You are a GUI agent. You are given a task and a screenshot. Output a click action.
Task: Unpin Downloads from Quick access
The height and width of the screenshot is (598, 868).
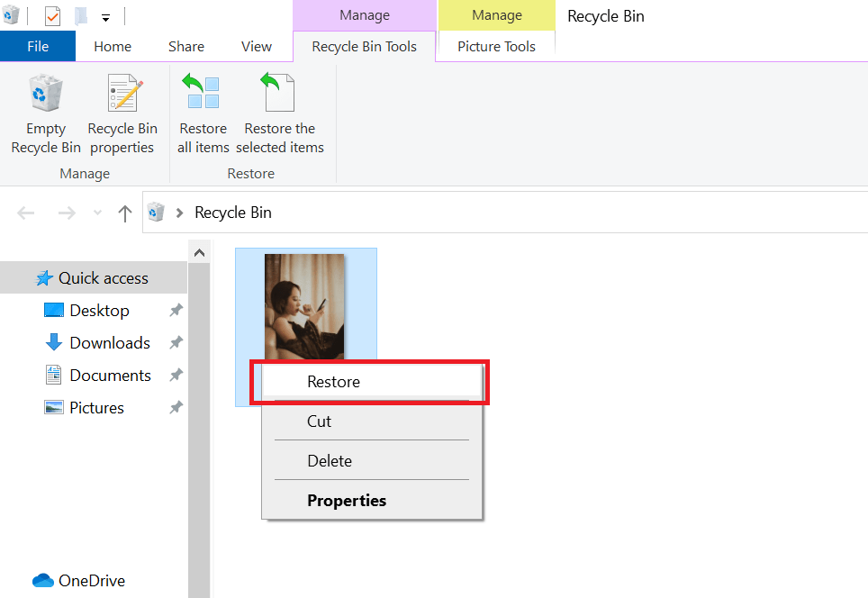click(x=176, y=342)
